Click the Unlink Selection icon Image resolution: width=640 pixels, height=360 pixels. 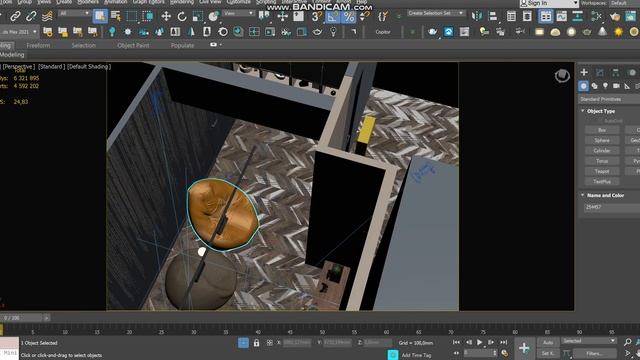click(x=31, y=16)
